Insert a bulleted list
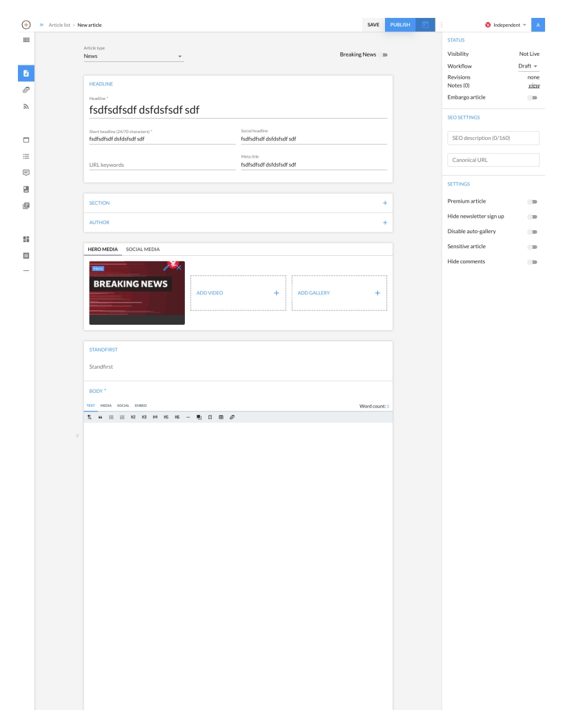 111,417
